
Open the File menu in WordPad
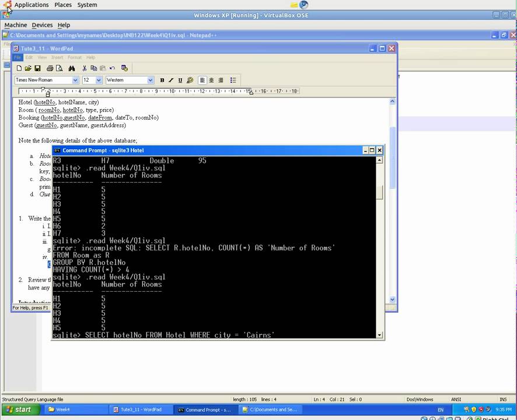tap(18, 57)
